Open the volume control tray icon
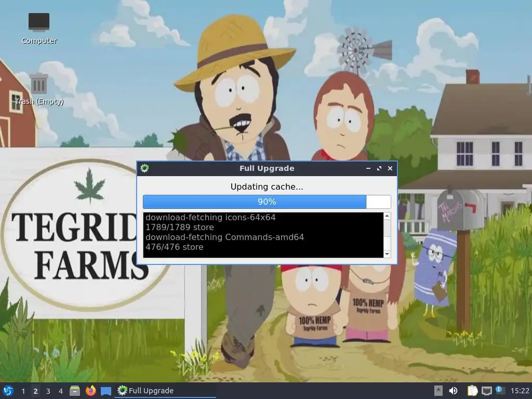Screen dimensions: 532x399 (x=453, y=391)
